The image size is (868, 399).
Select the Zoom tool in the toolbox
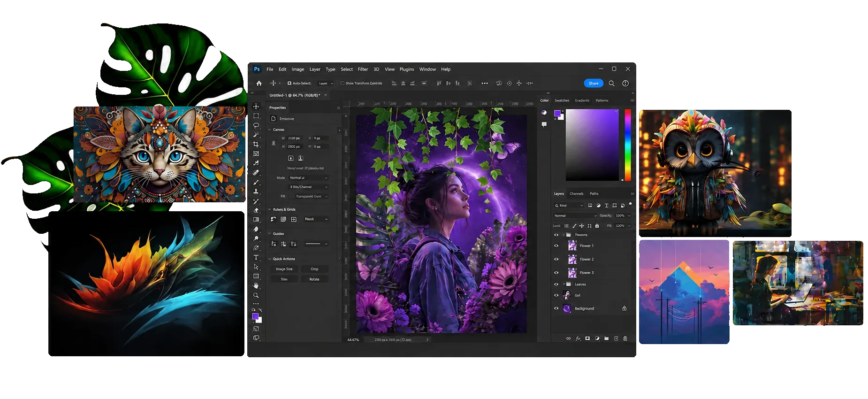256,295
